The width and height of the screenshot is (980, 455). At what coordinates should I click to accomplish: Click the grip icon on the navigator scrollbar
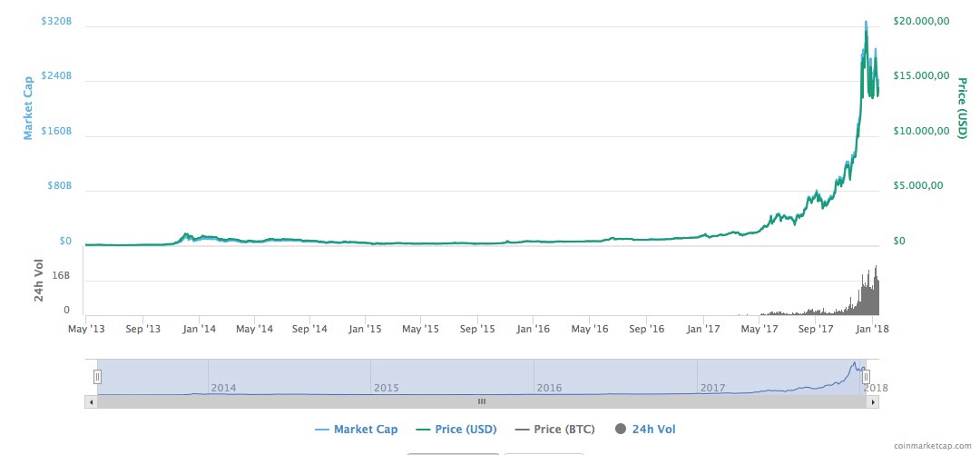tap(482, 401)
